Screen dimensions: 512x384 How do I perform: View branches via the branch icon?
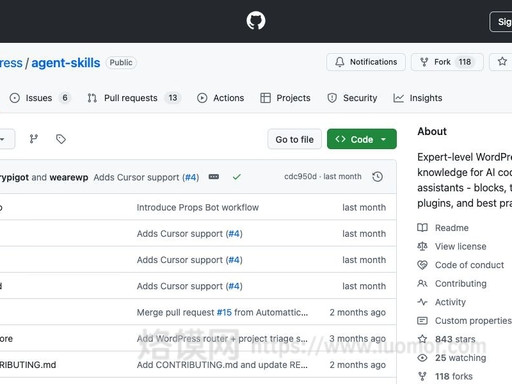click(x=34, y=139)
